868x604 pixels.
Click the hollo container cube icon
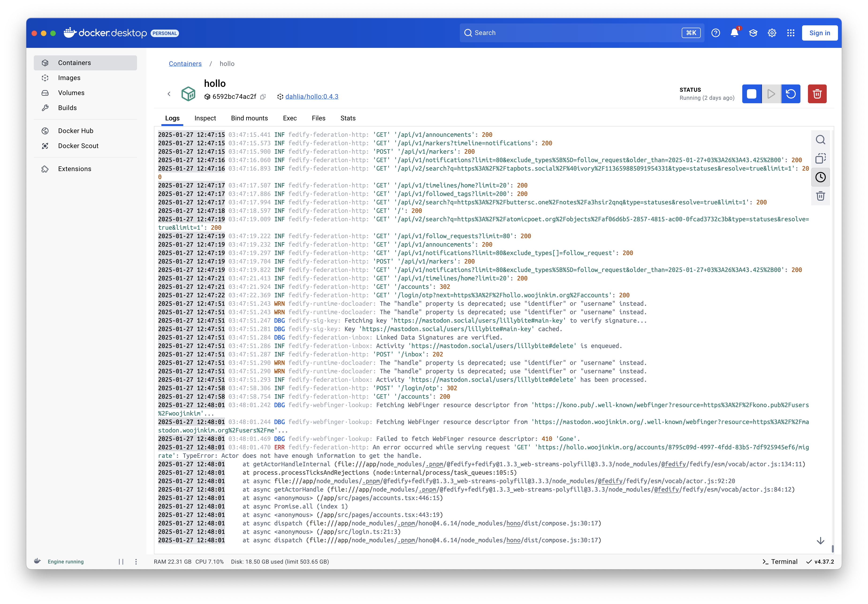pyautogui.click(x=188, y=94)
